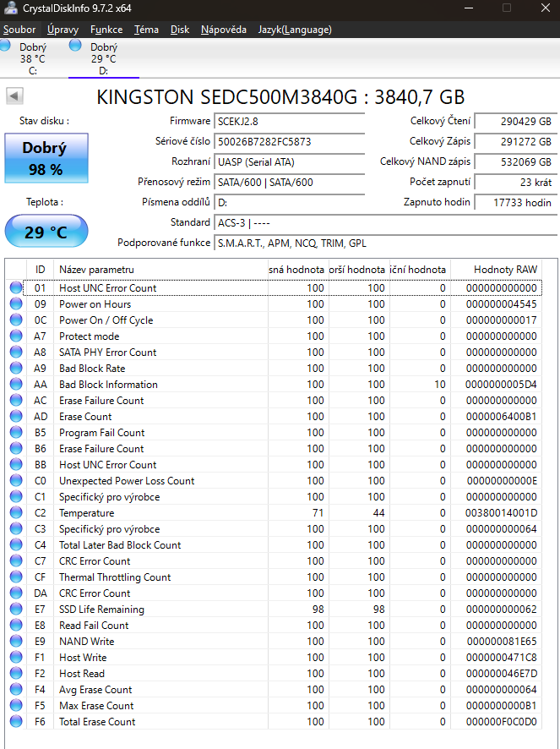Image resolution: width=560 pixels, height=749 pixels.
Task: Open the Úpravy menu
Action: click(63, 30)
